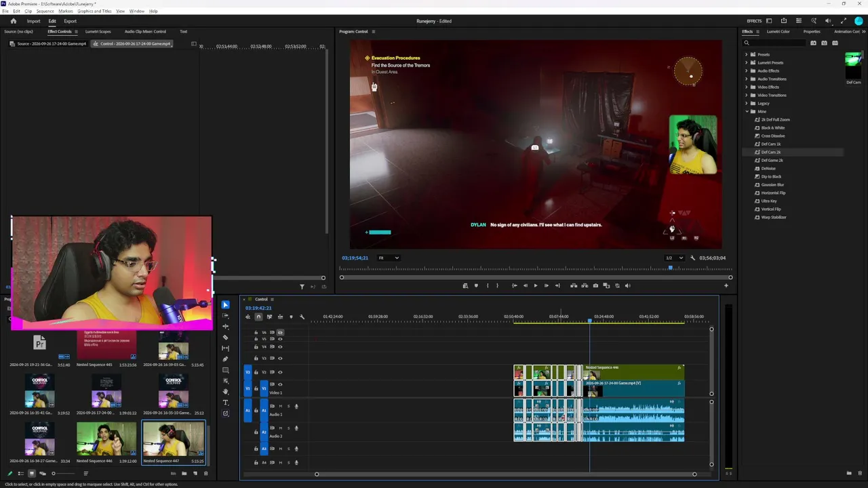Open the Export workspace
The image size is (868, 488).
(x=70, y=21)
